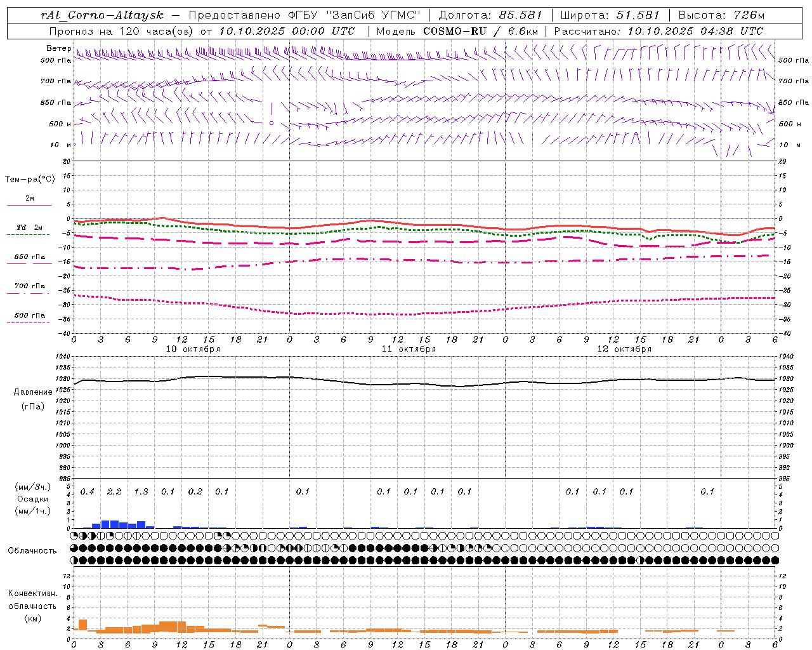This screenshot has width=812, height=650.
Task: Click the Td 2м legend entry
Action: (29, 227)
